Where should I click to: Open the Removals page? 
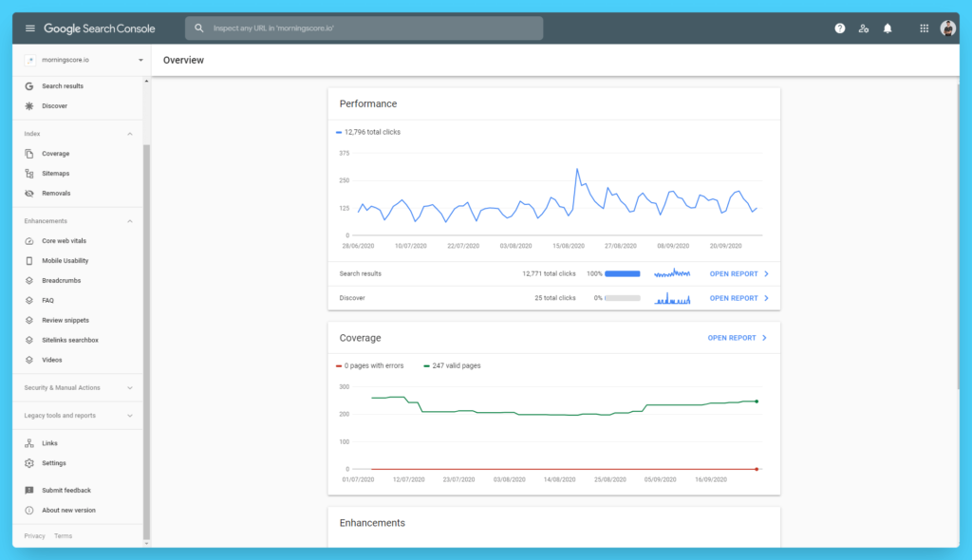coord(57,193)
